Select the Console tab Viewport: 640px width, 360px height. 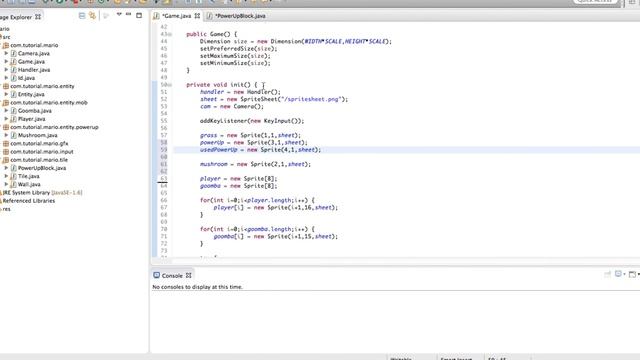pyautogui.click(x=172, y=276)
